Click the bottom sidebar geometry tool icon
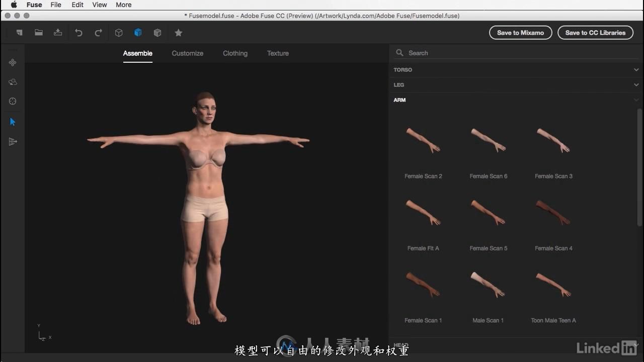Viewport: 644px width, 362px height. click(13, 142)
